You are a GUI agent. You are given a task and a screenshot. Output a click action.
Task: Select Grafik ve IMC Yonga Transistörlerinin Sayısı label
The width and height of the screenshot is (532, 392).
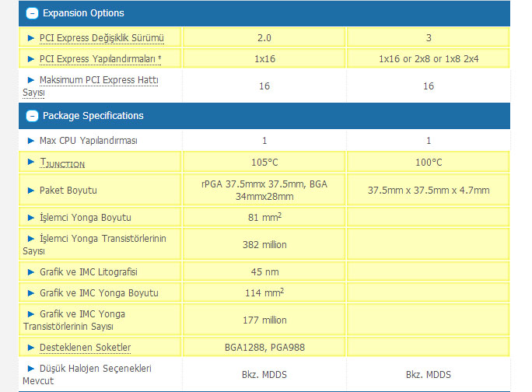pyautogui.click(x=74, y=320)
